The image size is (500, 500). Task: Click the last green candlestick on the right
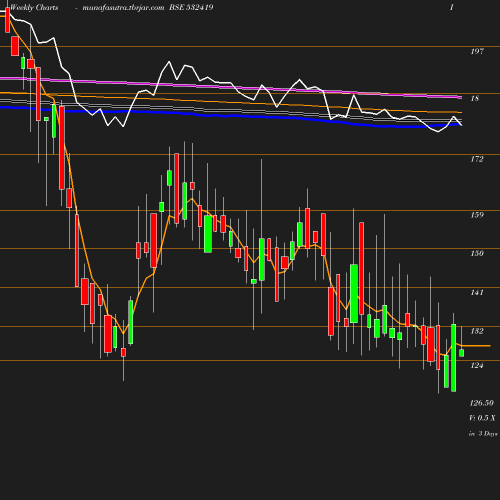coord(462,353)
